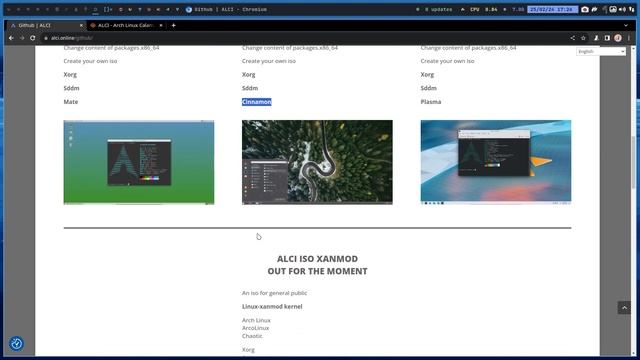Click the Chaotic text line

click(252, 336)
